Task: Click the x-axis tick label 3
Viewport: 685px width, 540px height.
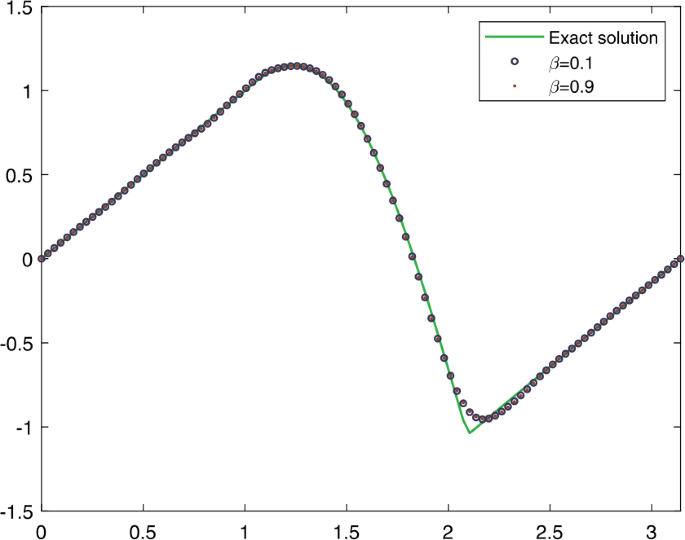Action: 651,531
